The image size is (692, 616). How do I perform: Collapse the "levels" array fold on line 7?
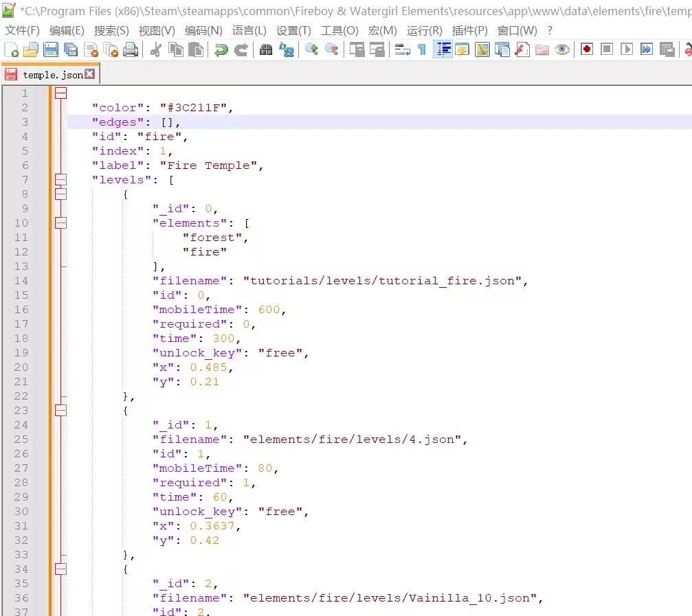pos(61,179)
